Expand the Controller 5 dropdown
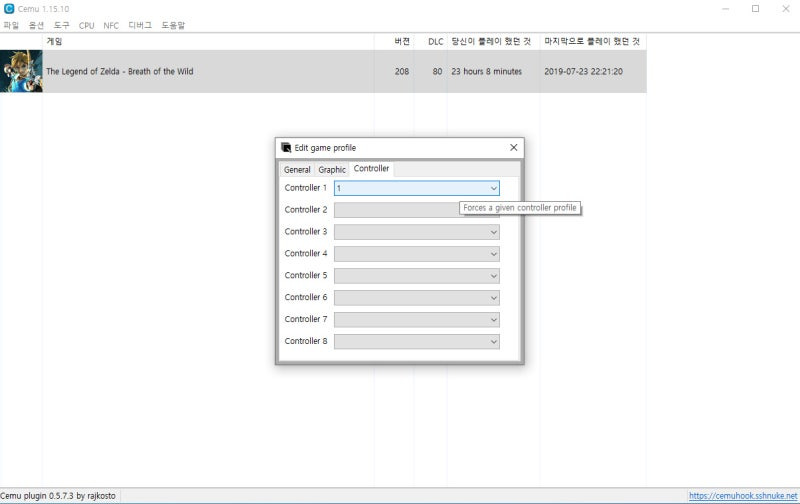Screen dimensions: 800x504 [416, 275]
